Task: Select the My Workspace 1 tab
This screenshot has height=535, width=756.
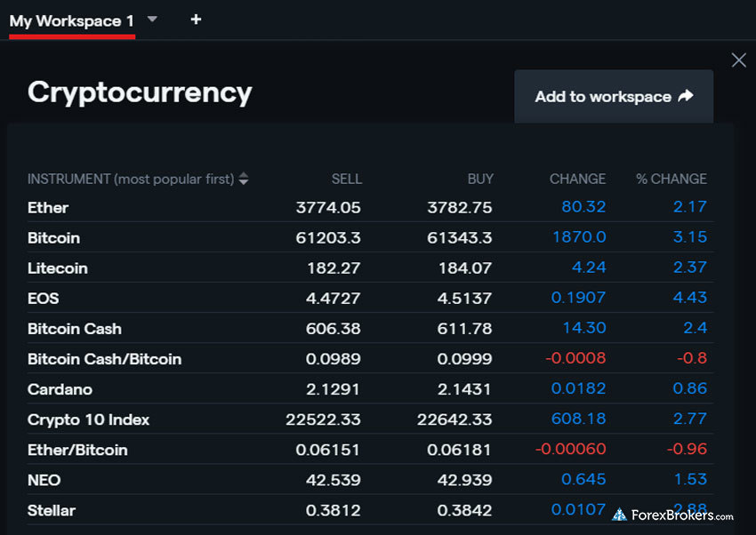Action: (x=72, y=20)
